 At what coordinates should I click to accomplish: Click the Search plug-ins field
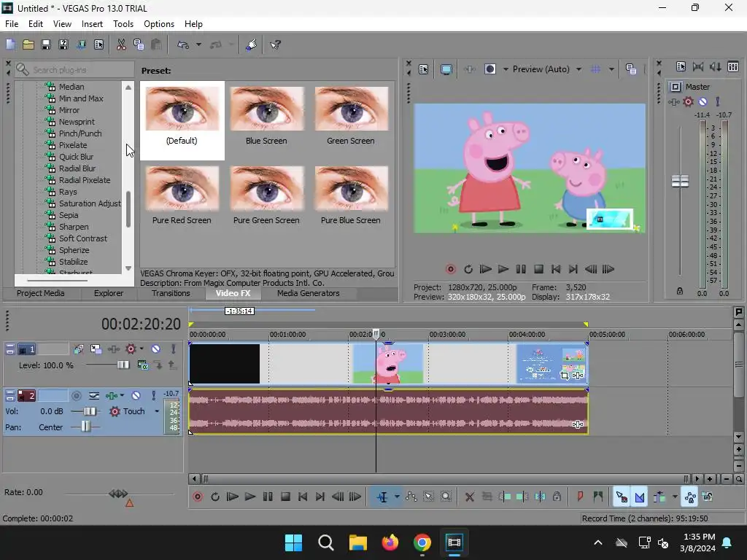pyautogui.click(x=74, y=70)
